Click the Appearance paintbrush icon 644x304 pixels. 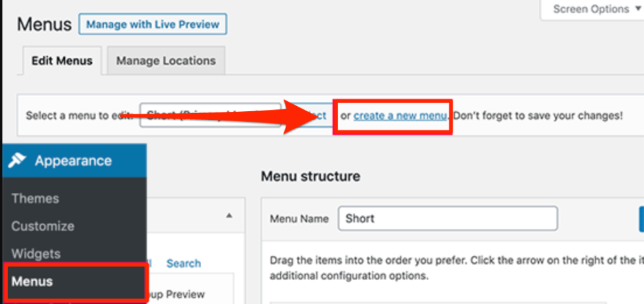(x=17, y=160)
